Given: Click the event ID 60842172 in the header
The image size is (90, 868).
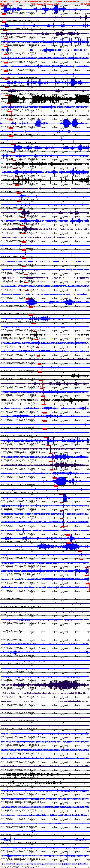Looking at the screenshot, I should click(5, 2).
